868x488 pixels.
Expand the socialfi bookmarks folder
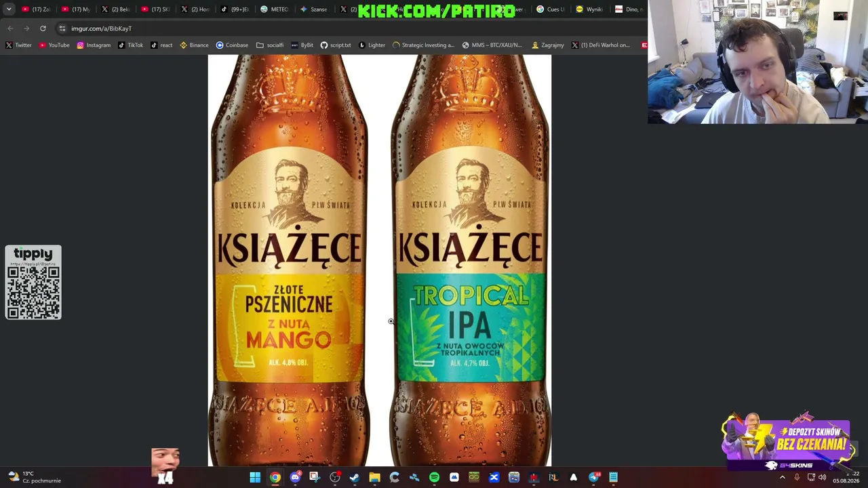(x=270, y=45)
